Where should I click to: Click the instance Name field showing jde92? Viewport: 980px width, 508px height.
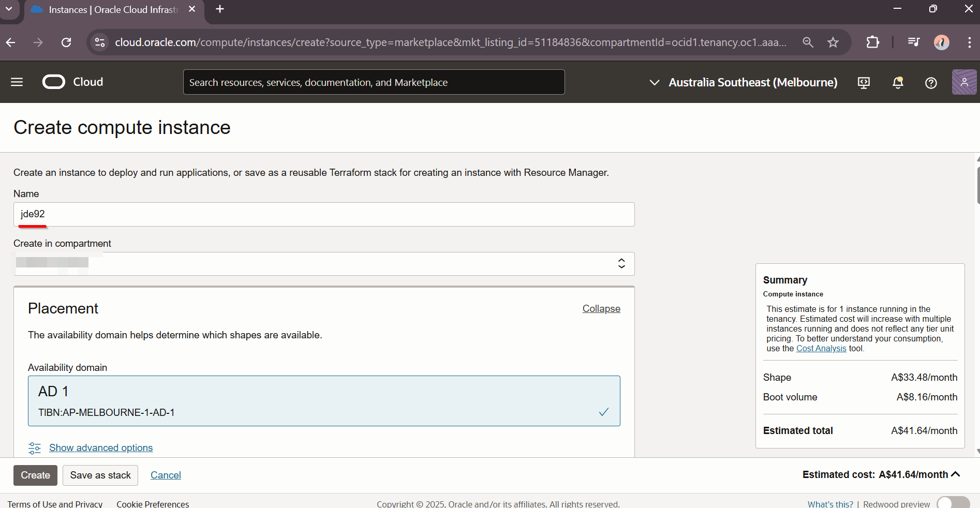tap(324, 214)
